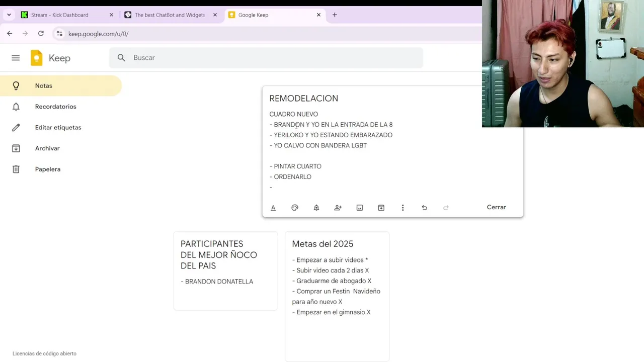Screen dimensions: 644x362
Task: Click the Subir video cada 2 dias line
Action: point(330,270)
